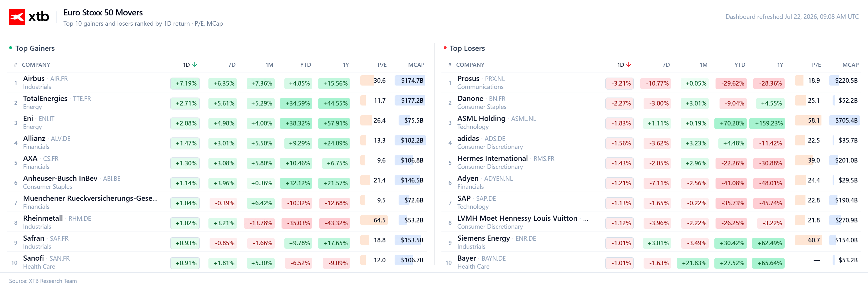Viewport: 868px width, 288px height.
Task: Open Safran company name
Action: pos(33,238)
